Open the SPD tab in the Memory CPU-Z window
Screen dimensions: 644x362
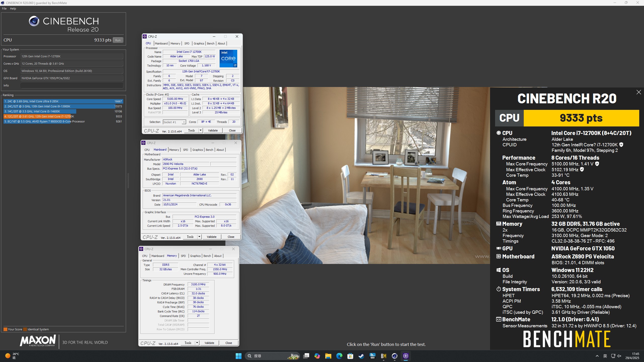183,256
